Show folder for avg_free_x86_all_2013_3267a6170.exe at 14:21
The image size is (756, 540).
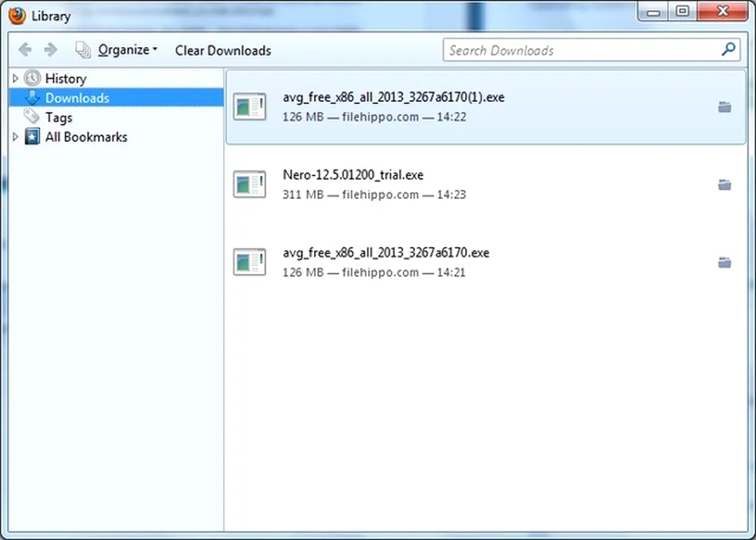click(x=724, y=263)
